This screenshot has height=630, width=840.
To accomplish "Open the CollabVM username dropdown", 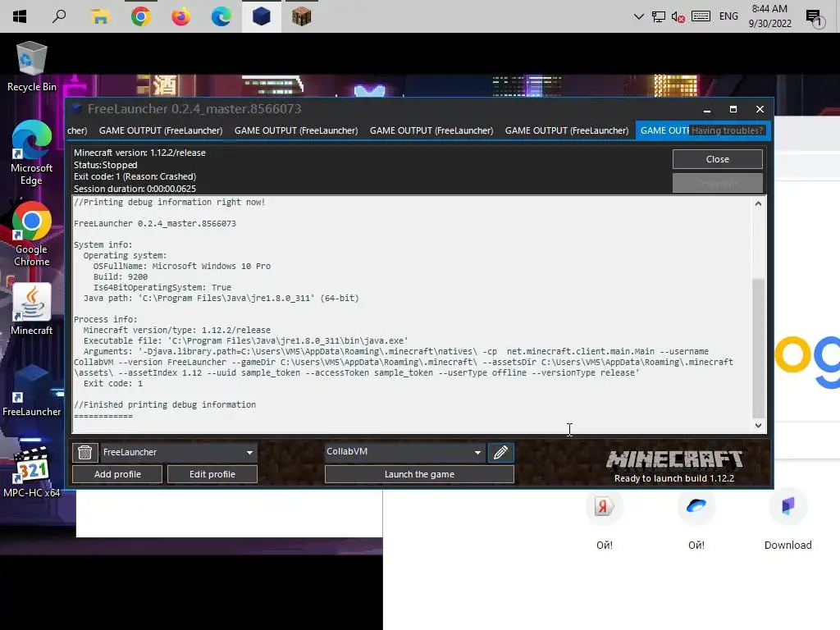I will [405, 452].
